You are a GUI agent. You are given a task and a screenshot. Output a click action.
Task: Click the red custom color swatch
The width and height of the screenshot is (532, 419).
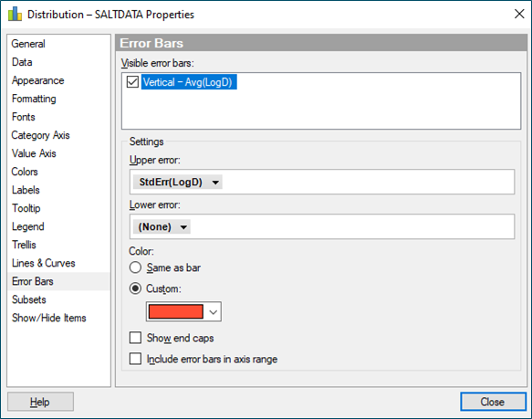pyautogui.click(x=176, y=311)
